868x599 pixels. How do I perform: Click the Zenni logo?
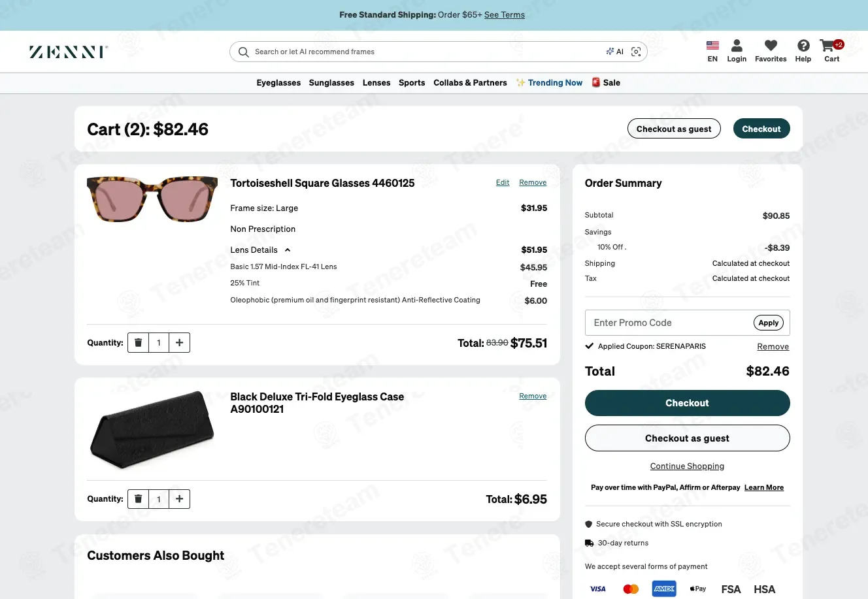coord(69,52)
